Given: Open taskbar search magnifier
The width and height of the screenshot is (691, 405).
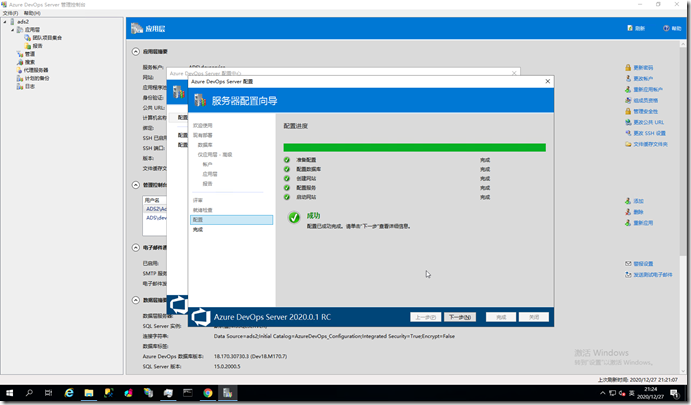Looking at the screenshot, I should pos(29,393).
